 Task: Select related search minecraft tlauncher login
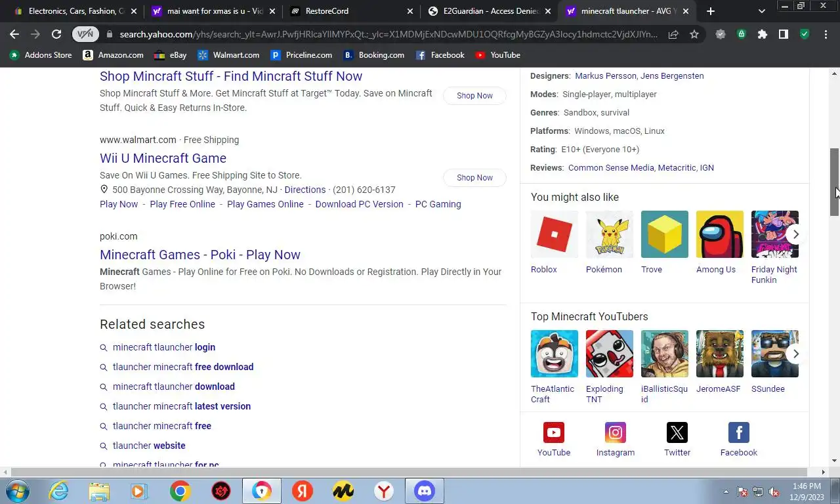[x=164, y=347]
